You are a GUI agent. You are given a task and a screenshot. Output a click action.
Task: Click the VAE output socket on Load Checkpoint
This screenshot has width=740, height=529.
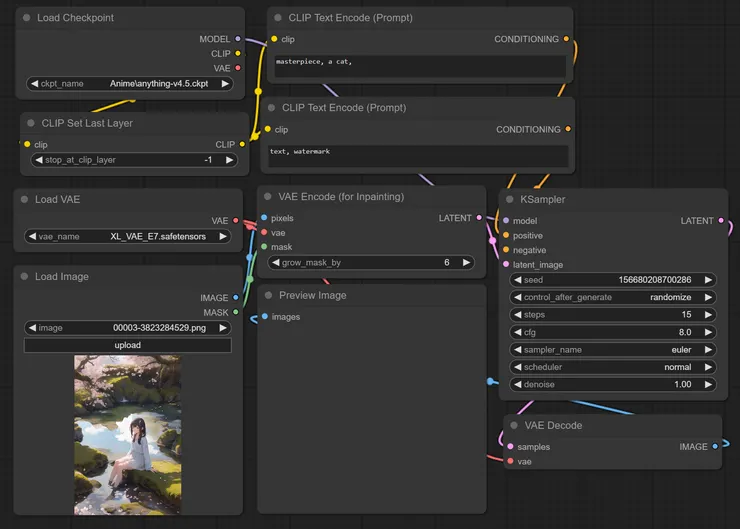click(237, 68)
